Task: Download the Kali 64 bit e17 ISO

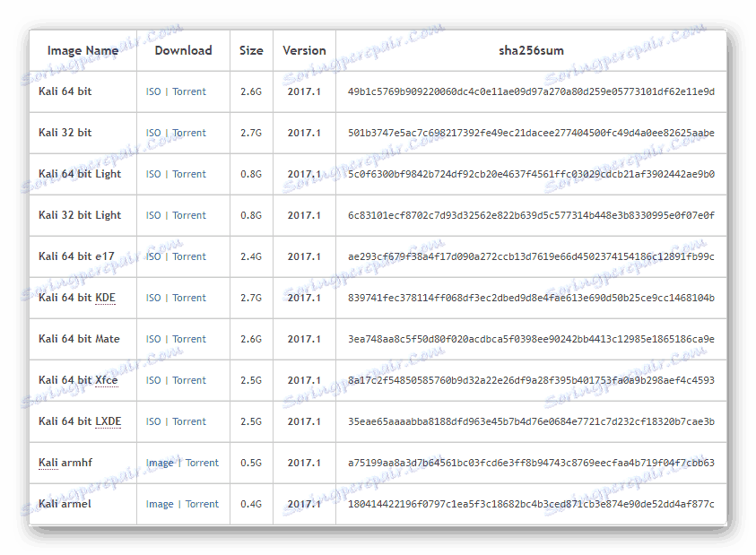Action: pos(153,256)
